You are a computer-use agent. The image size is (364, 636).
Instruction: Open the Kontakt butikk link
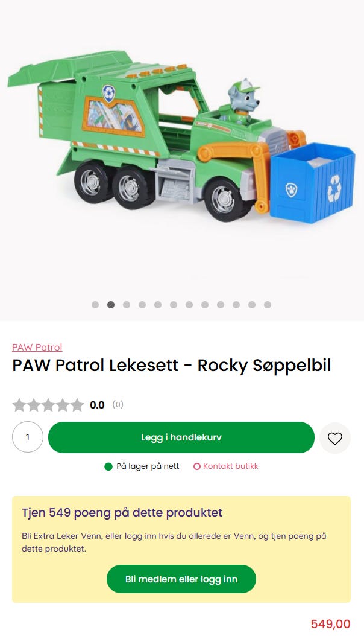(x=226, y=466)
